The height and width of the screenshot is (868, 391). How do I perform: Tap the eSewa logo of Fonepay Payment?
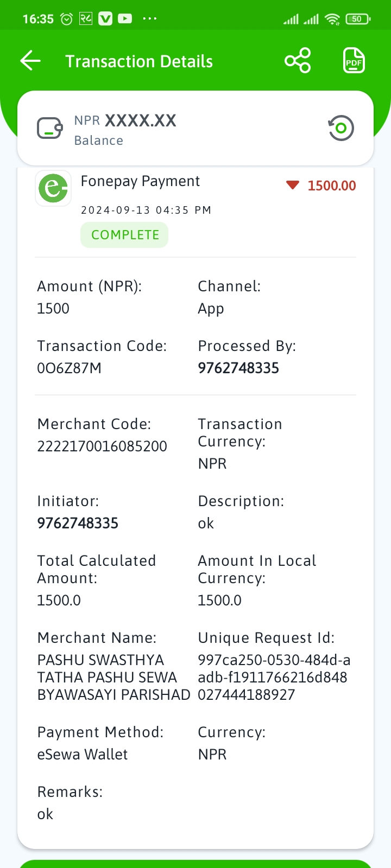pos(53,188)
